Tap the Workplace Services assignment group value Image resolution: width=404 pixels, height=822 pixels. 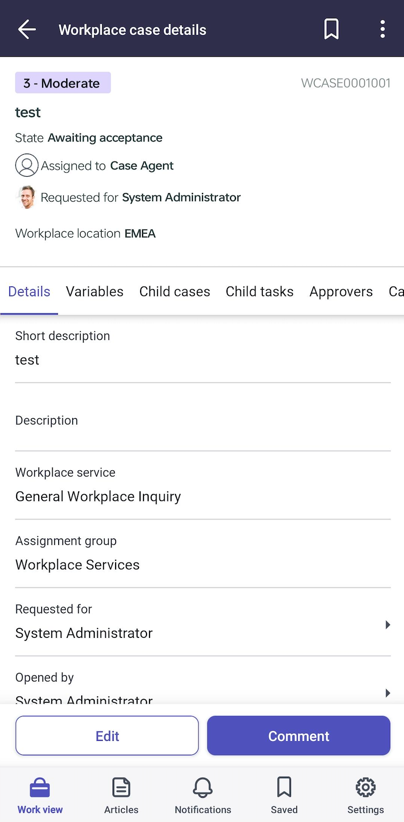[78, 565]
